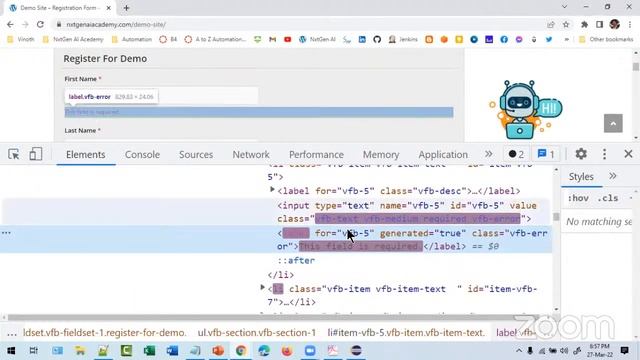The height and width of the screenshot is (360, 640).
Task: Toggle the device toolbar in DevTools
Action: [x=36, y=154]
